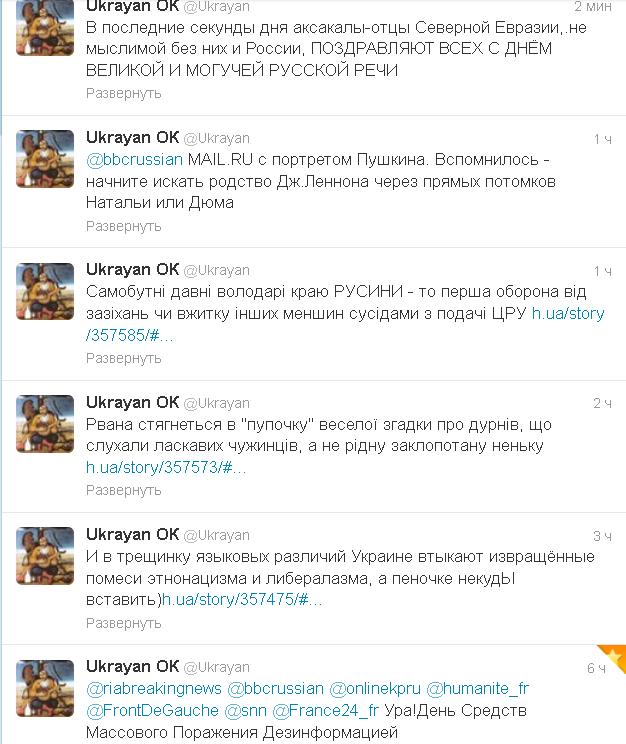Open avatar of the РУСИНИ tweet

(x=45, y=291)
